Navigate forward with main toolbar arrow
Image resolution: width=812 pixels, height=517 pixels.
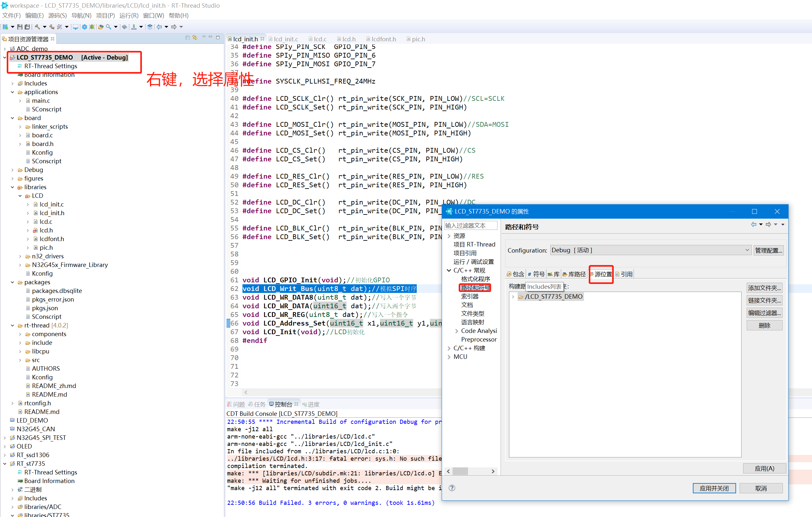174,27
